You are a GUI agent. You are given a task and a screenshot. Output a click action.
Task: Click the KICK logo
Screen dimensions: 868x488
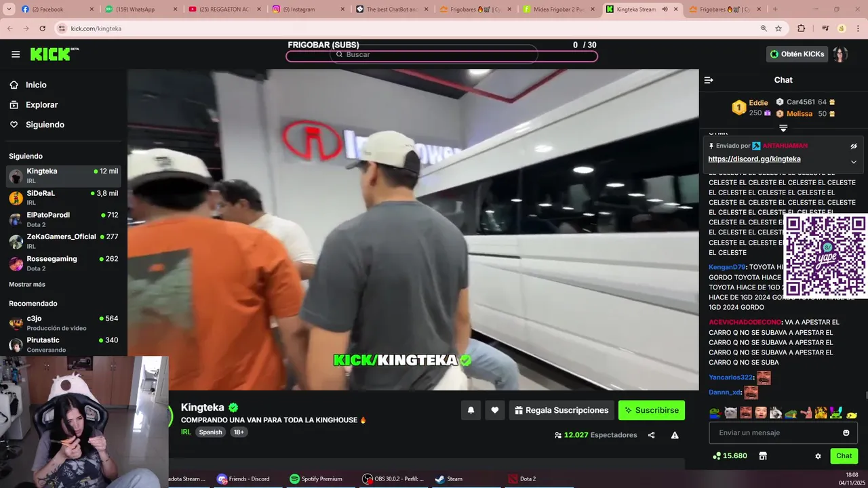(54, 54)
